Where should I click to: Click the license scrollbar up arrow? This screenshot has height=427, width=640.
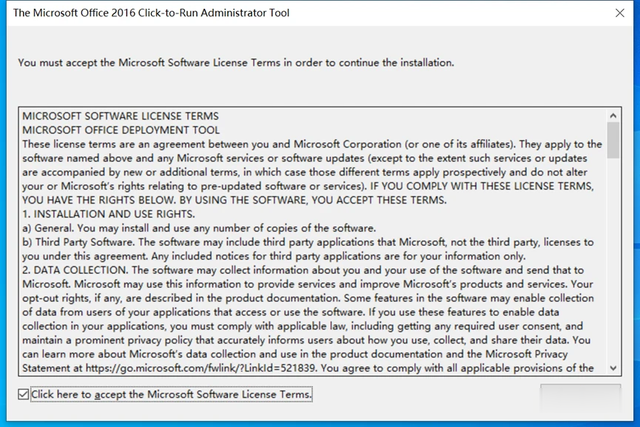[613, 116]
